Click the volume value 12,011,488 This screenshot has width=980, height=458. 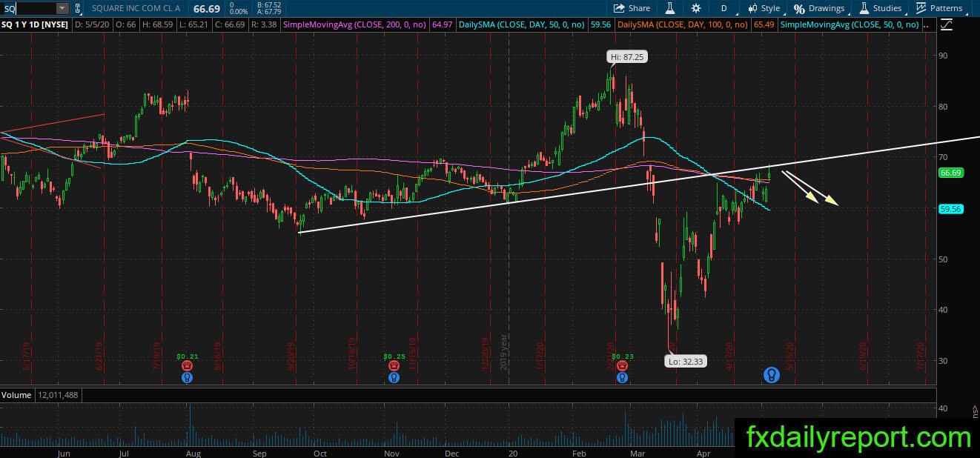(x=58, y=395)
